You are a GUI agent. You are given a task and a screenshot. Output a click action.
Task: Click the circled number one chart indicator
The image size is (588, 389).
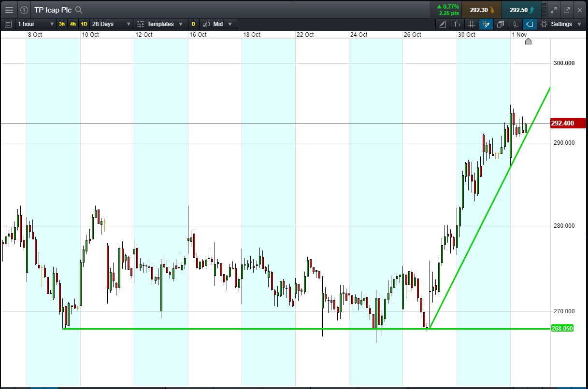coord(24,10)
